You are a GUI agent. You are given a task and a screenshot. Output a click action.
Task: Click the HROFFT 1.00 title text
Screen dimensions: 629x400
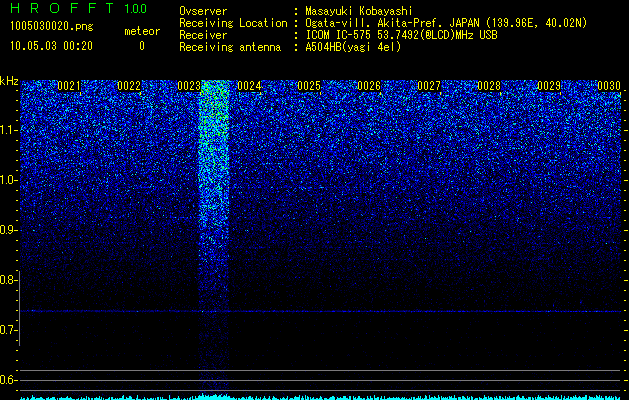click(79, 8)
